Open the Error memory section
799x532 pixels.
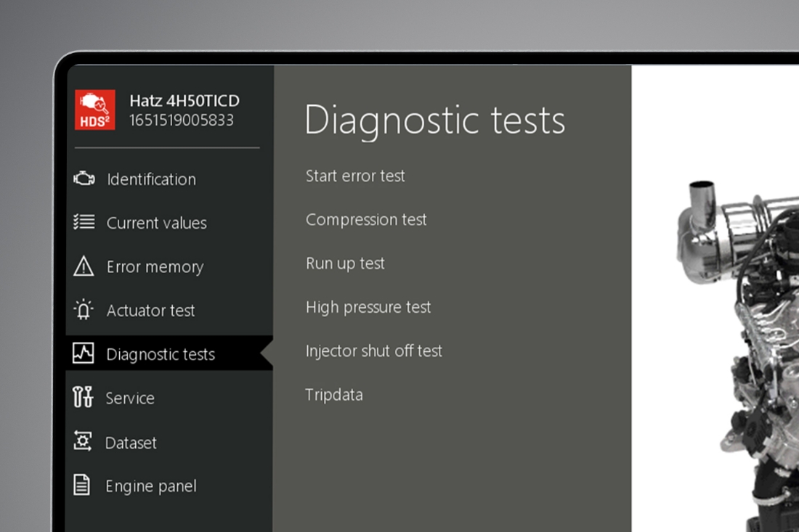coord(155,266)
